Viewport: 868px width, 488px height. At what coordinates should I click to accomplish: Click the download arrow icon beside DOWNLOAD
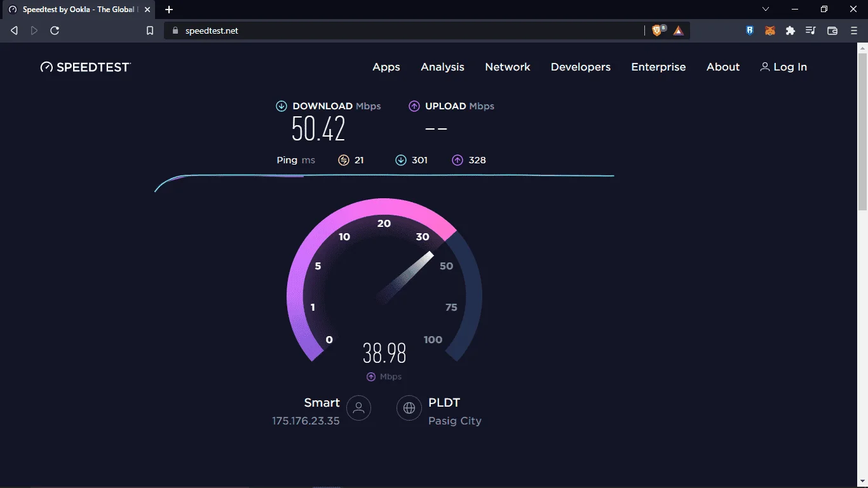click(x=281, y=106)
